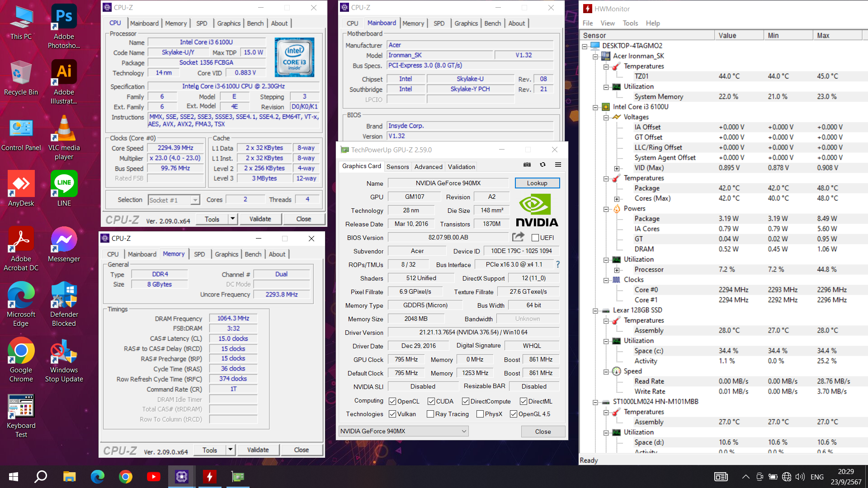Open YouTube from the taskbar
868x488 pixels.
[x=153, y=477]
